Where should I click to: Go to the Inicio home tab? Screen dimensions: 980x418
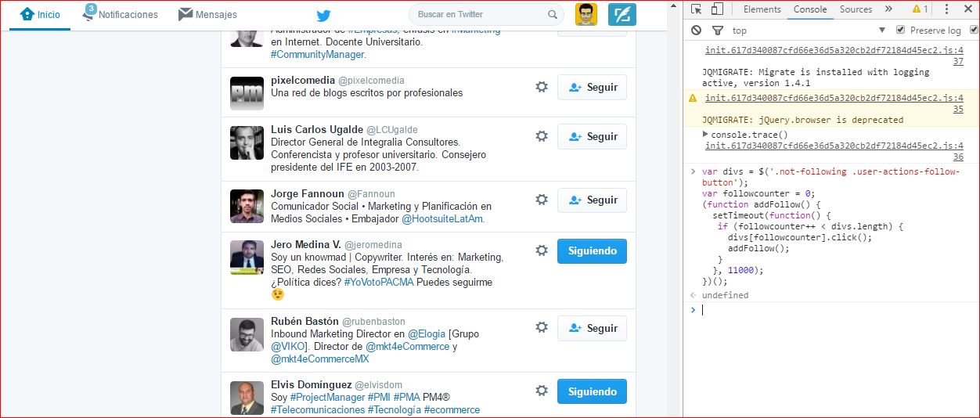click(40, 14)
